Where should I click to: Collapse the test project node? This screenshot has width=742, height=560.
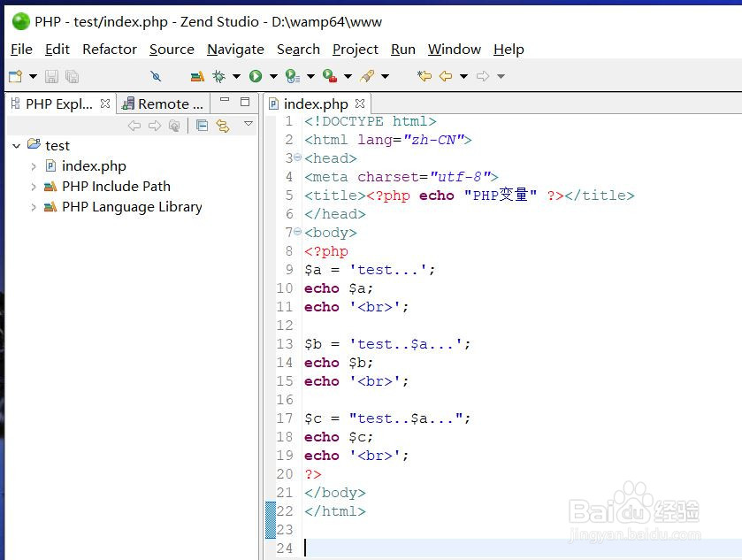click(17, 146)
